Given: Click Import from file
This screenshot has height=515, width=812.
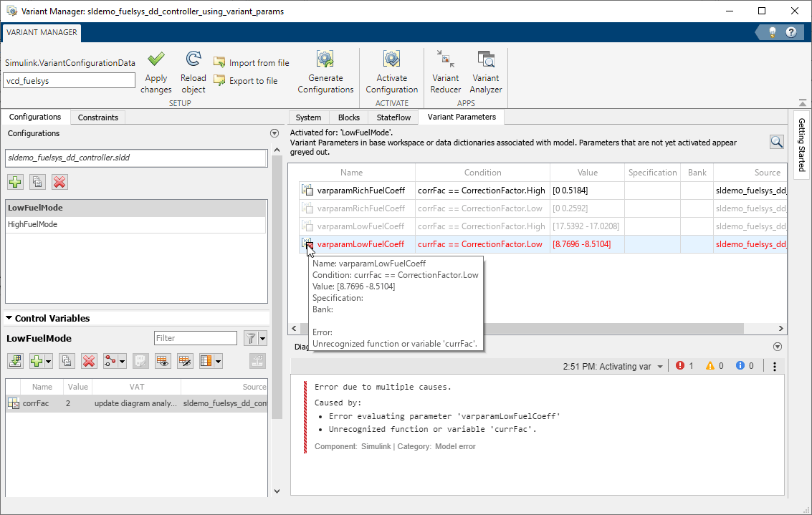Looking at the screenshot, I should pos(252,62).
